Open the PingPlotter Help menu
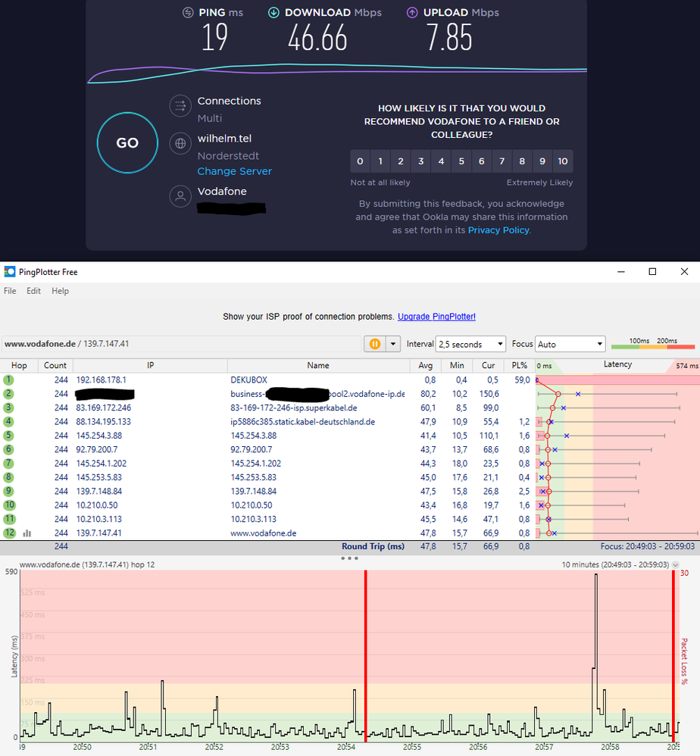The width and height of the screenshot is (700, 756). 61,291
